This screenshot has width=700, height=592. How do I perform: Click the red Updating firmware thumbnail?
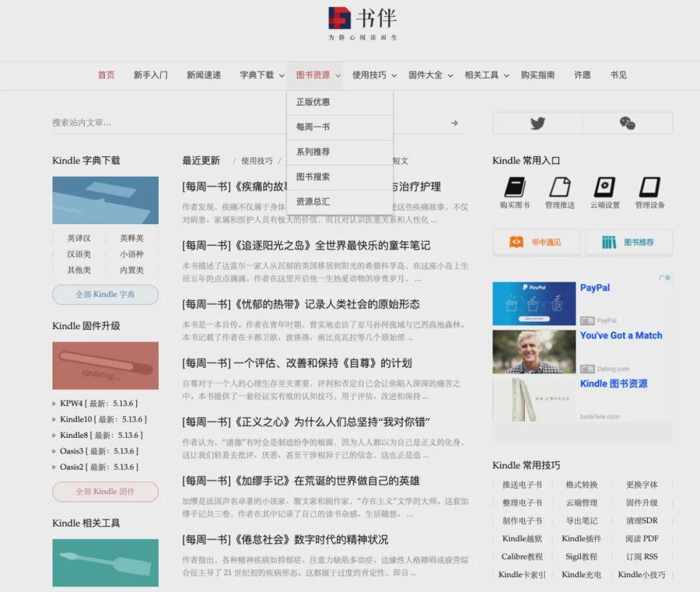106,366
